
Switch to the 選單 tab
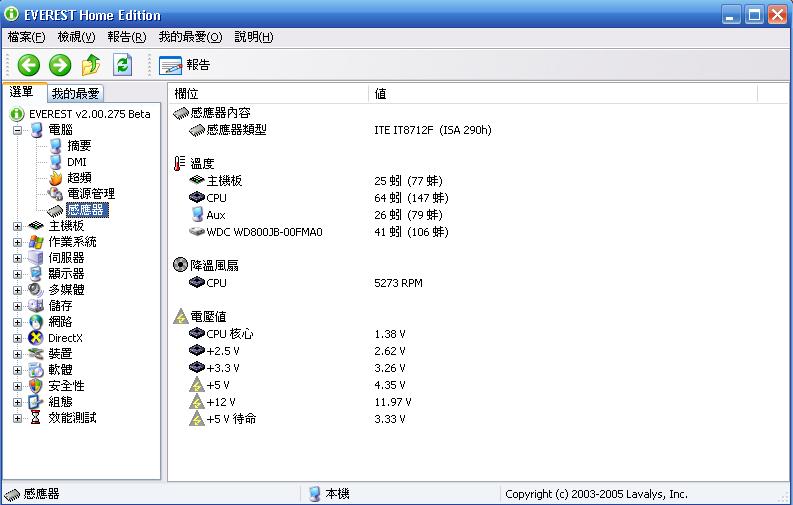(x=22, y=92)
